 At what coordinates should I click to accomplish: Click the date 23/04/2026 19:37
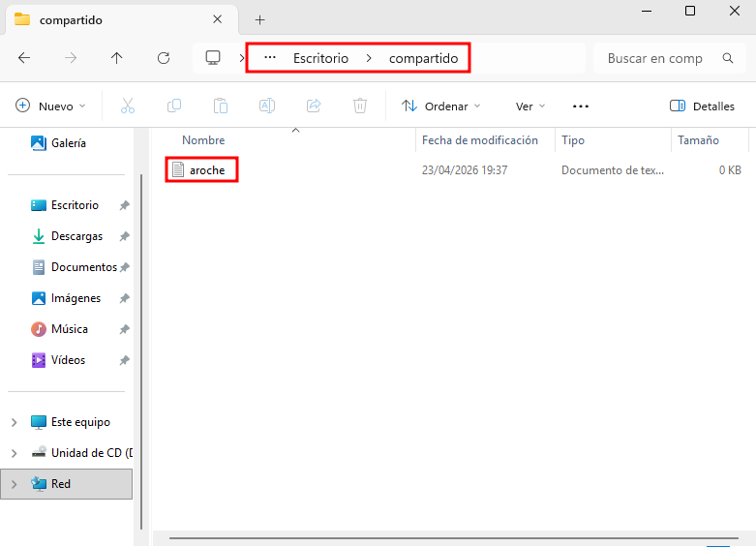pyautogui.click(x=465, y=170)
